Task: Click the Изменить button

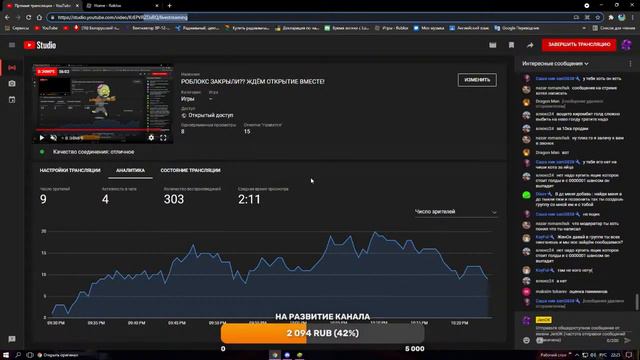Action: click(x=477, y=80)
